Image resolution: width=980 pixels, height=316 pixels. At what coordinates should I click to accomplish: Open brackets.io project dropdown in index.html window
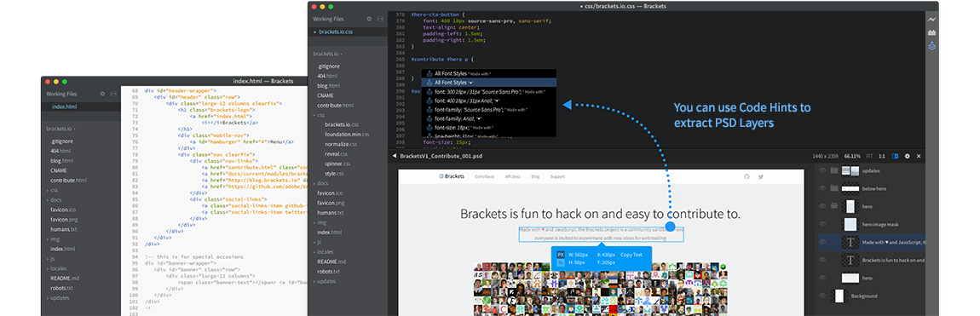coord(61,129)
